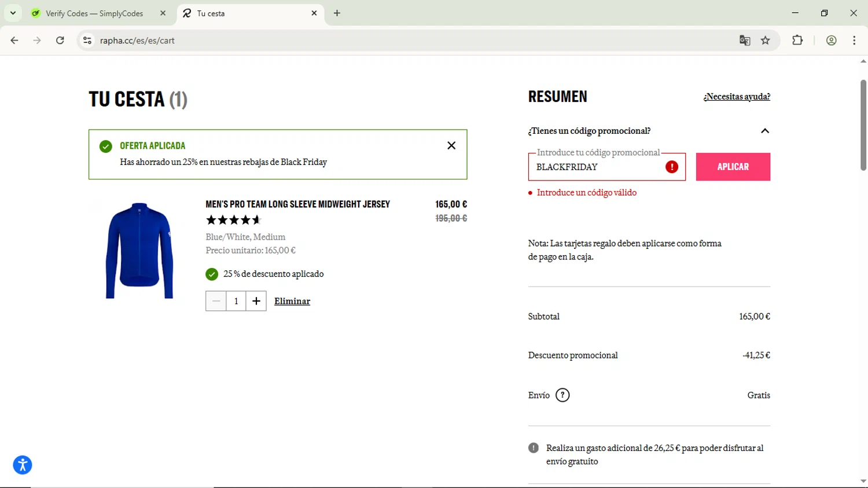The height and width of the screenshot is (488, 868).
Task: Click the Descuento promocional -41,25 € amount
Action: point(756,355)
